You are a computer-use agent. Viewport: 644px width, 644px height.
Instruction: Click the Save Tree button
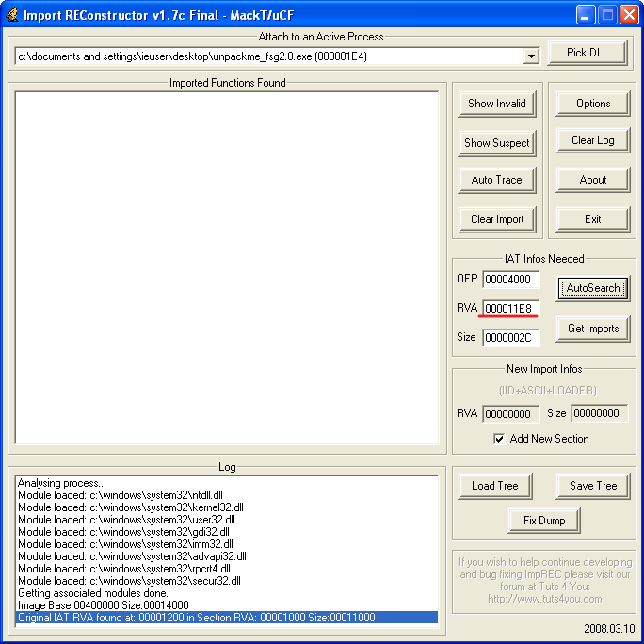click(593, 486)
